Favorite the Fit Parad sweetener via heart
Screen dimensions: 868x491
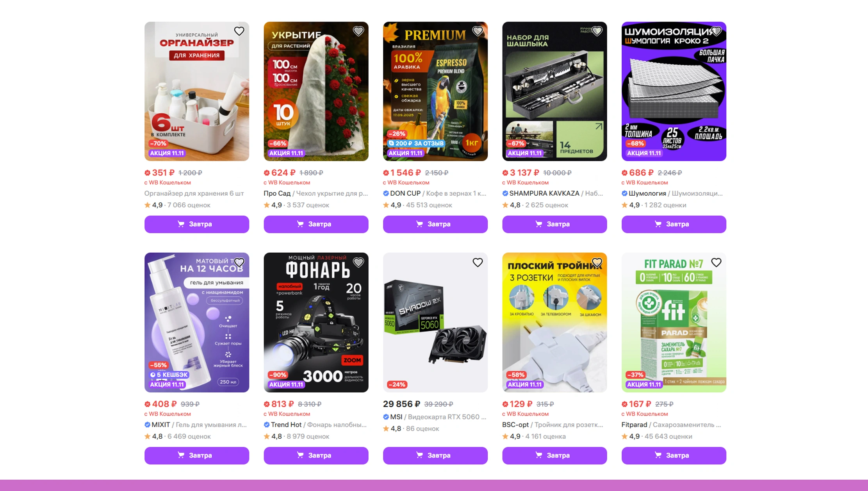click(716, 262)
